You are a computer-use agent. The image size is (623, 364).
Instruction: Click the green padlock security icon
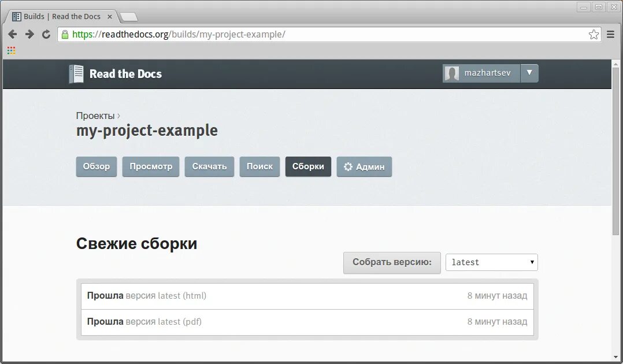tap(65, 35)
